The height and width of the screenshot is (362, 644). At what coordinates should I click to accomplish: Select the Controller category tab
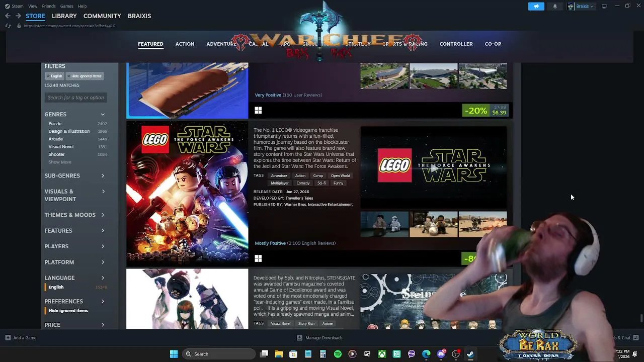click(x=456, y=44)
